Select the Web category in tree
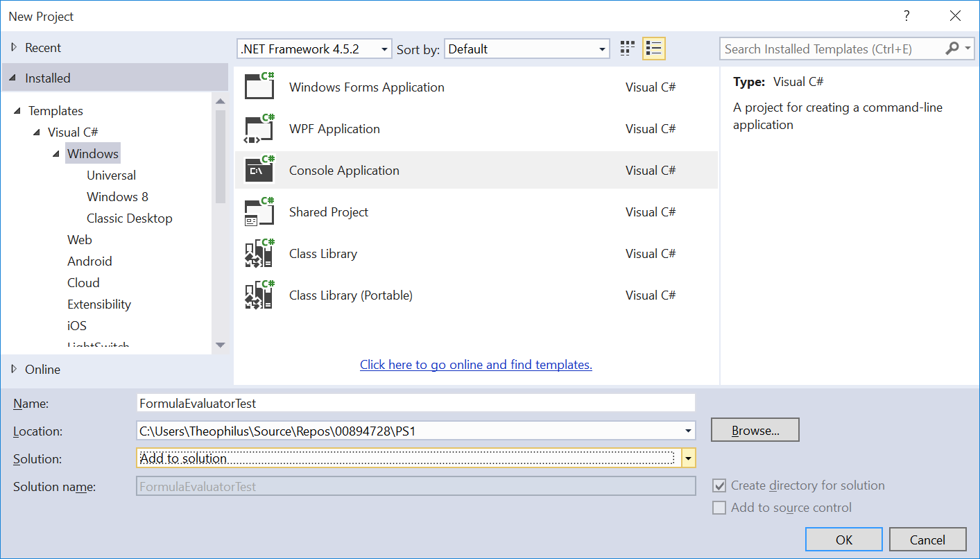 pyautogui.click(x=79, y=240)
